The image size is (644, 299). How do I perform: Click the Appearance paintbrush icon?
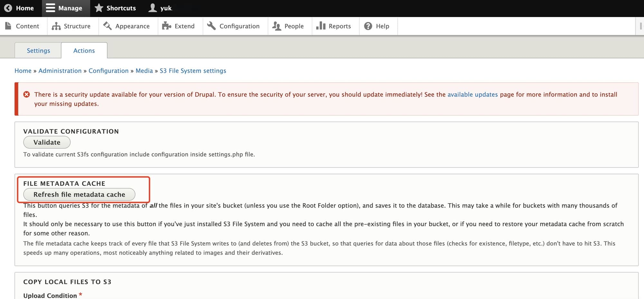[107, 26]
